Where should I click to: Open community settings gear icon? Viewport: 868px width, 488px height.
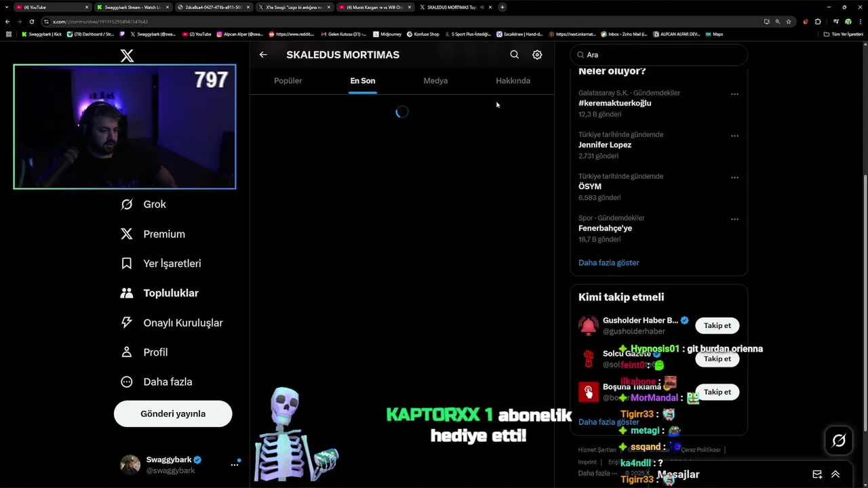click(x=537, y=55)
